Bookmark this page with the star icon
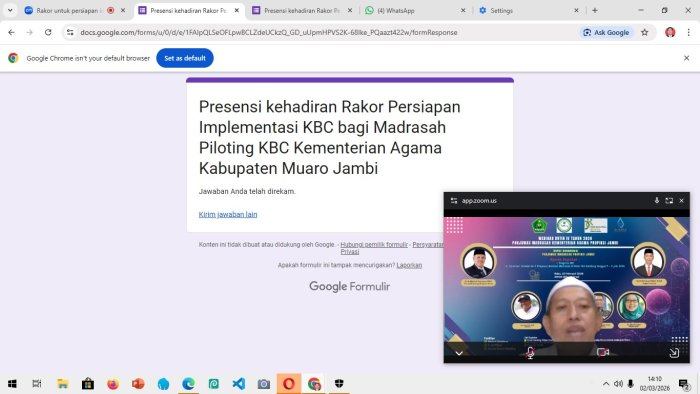The width and height of the screenshot is (700, 394). pos(645,32)
